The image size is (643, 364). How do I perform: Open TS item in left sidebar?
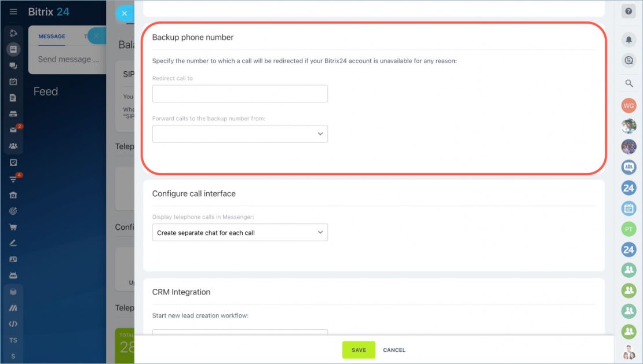click(13, 340)
